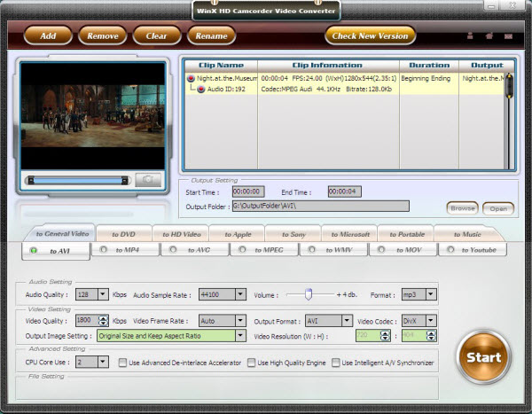Enable Use Intelligent A/V Synchronizer checkbox
The width and height of the screenshot is (532, 414).
tap(335, 363)
